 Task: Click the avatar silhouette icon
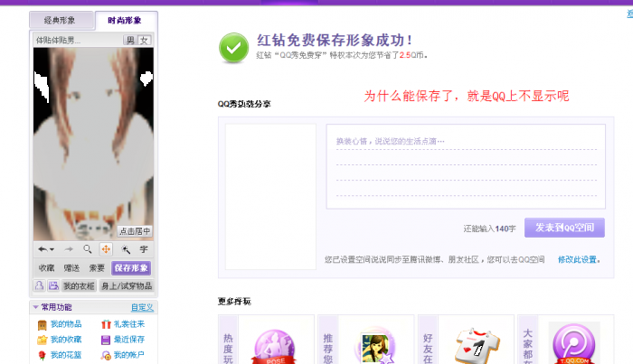coord(39,285)
